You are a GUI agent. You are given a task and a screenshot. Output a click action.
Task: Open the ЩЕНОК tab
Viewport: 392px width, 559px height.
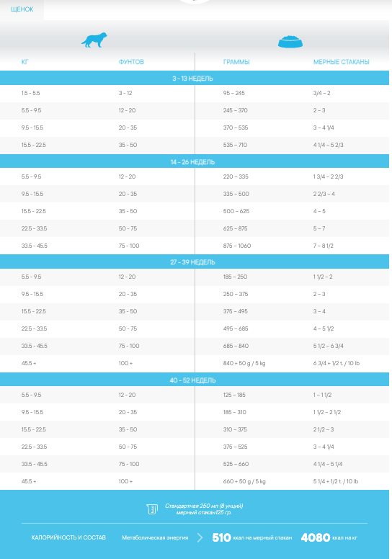point(22,9)
